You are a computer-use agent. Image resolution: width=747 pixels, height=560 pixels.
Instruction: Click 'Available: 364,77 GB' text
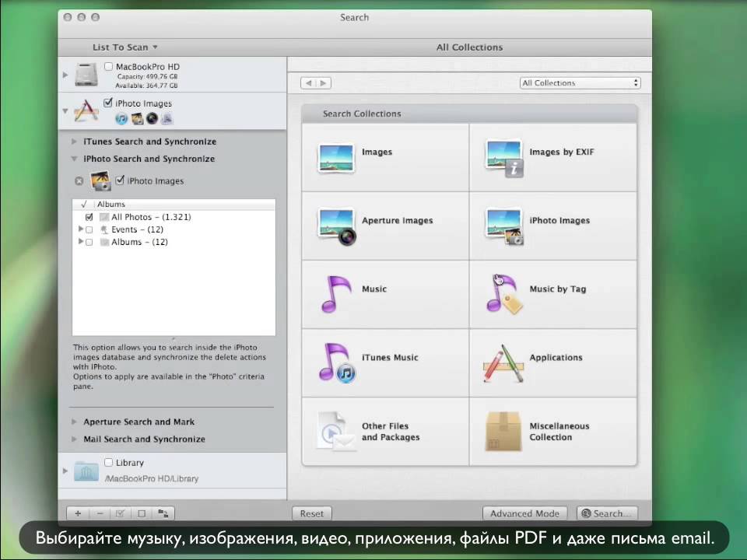(x=146, y=86)
